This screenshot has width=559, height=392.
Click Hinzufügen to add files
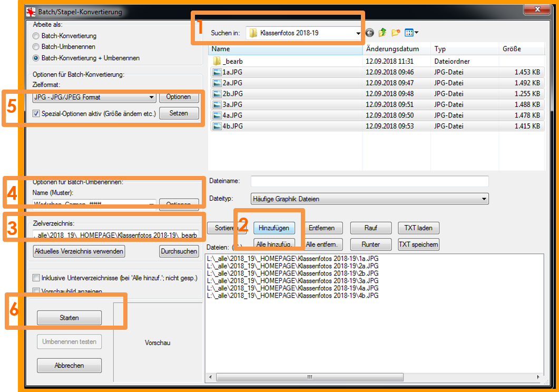[274, 228]
